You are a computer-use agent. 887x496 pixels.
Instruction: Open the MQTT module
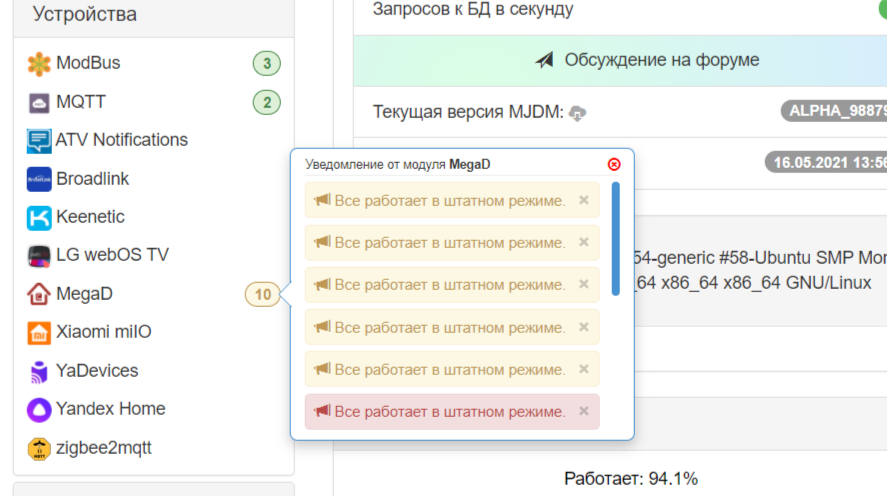tap(81, 102)
